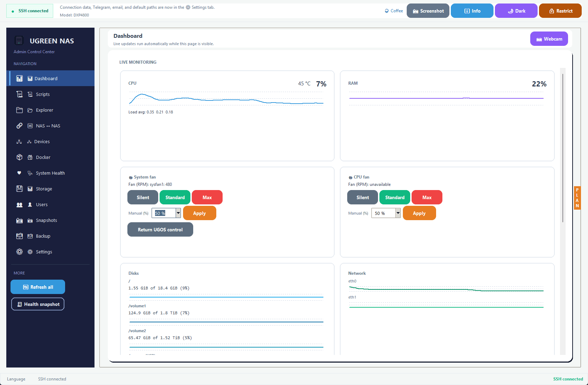Open the Storage disk icon in sidebar

[x=20, y=189]
